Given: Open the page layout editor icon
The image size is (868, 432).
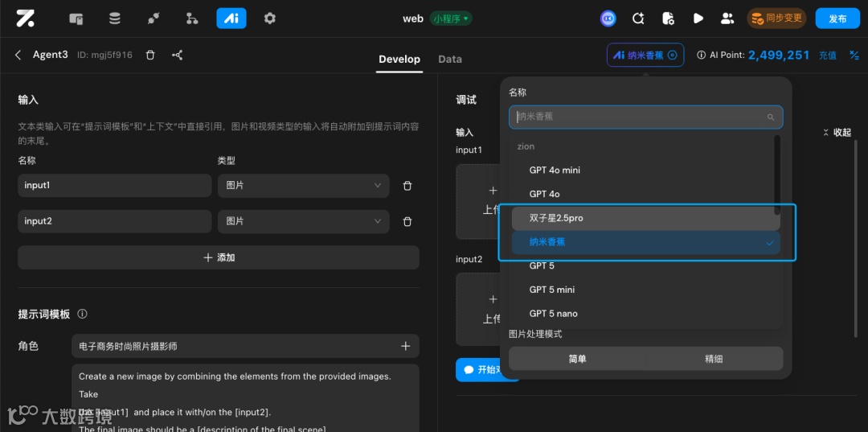Looking at the screenshot, I should [x=76, y=19].
